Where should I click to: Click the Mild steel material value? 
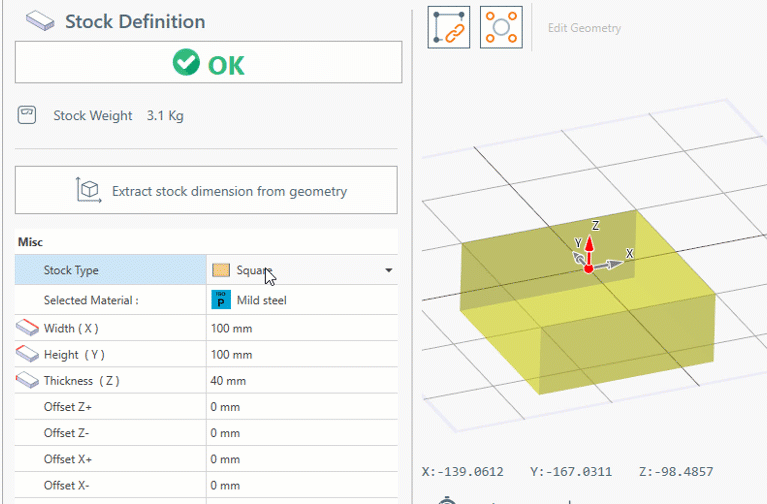point(262,300)
